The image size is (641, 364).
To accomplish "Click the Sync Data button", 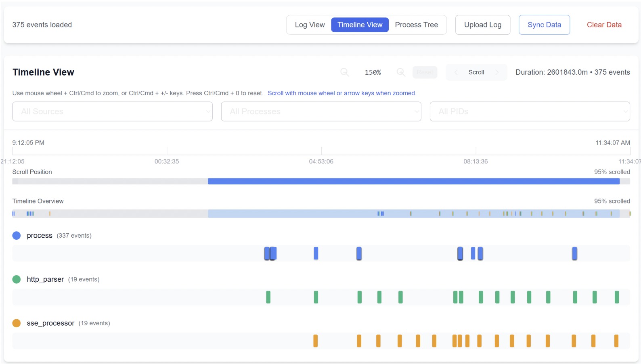I will 544,25.
